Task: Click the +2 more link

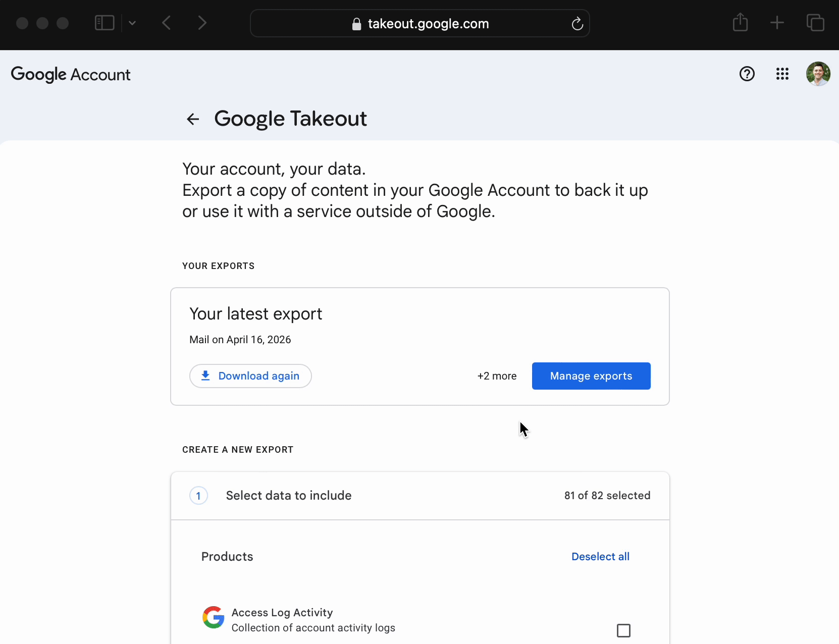Action: (497, 376)
